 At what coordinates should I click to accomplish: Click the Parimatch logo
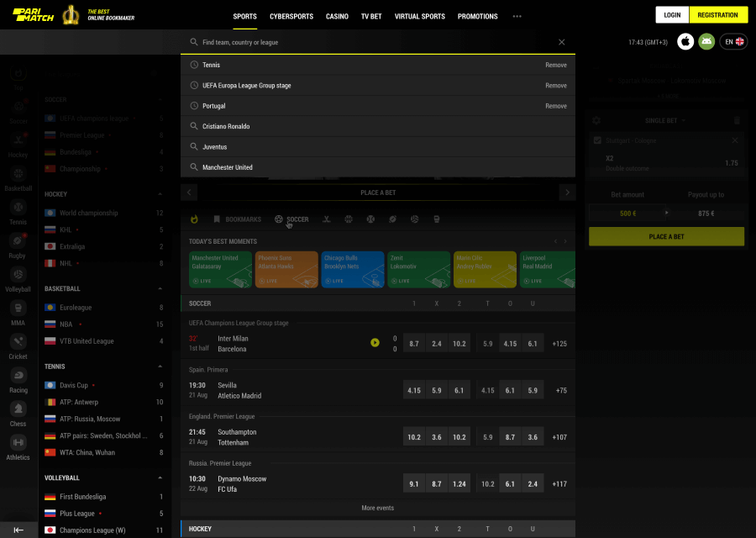(34, 15)
